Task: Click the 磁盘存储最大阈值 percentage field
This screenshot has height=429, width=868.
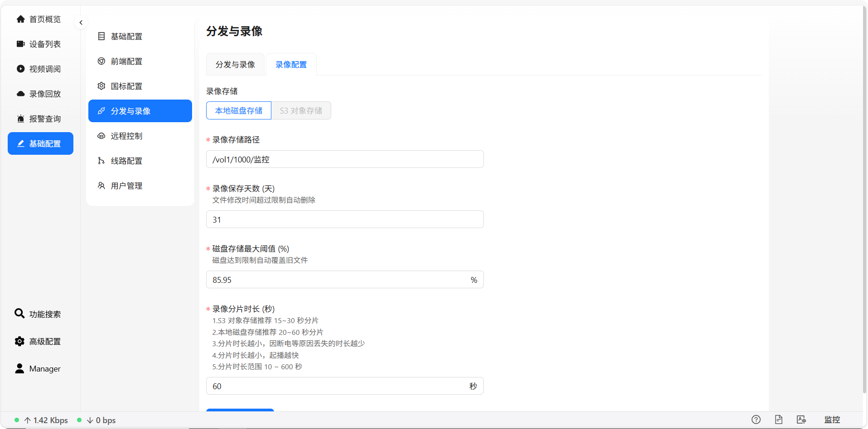Action: tap(340, 279)
